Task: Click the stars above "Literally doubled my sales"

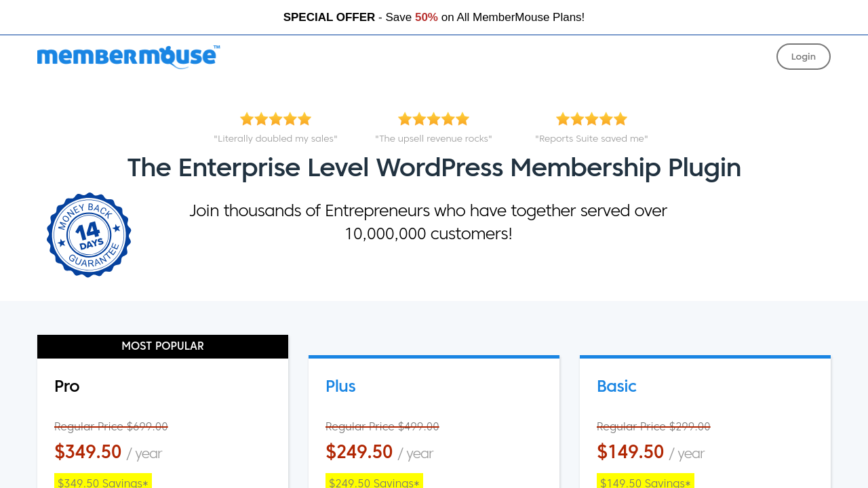Action: (x=275, y=119)
